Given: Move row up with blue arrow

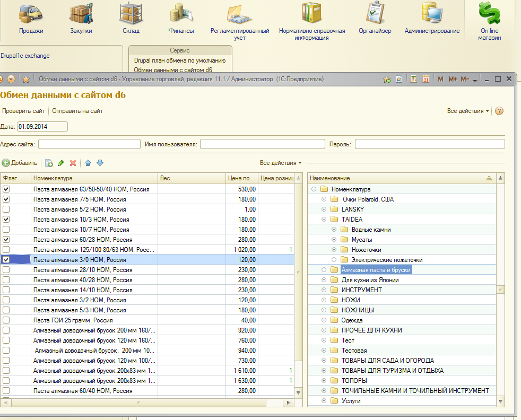Looking at the screenshot, I should point(88,163).
